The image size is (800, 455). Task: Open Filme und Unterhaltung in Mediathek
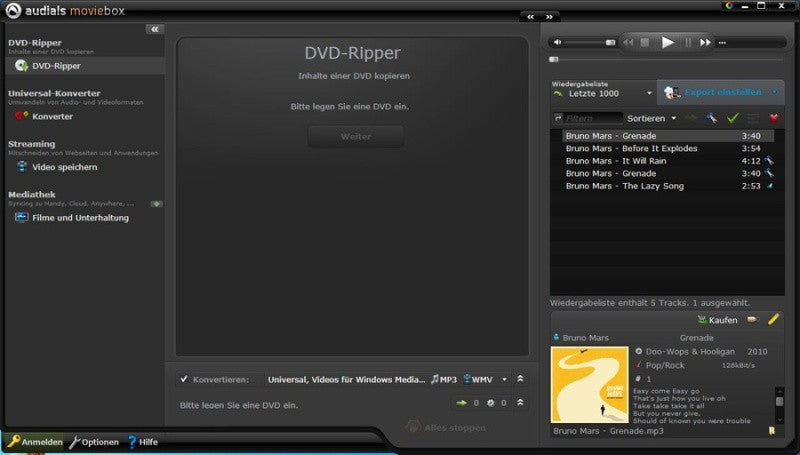tap(80, 218)
